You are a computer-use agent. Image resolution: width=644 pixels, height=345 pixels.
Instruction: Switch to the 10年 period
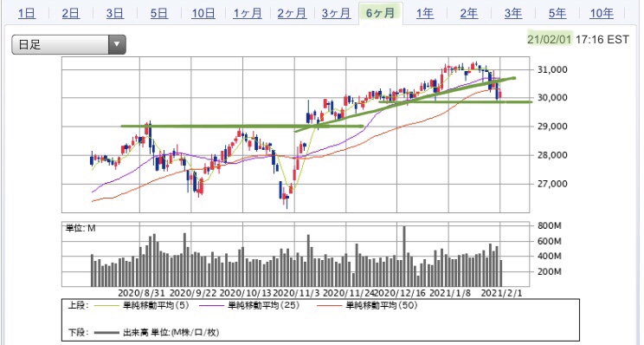(602, 14)
